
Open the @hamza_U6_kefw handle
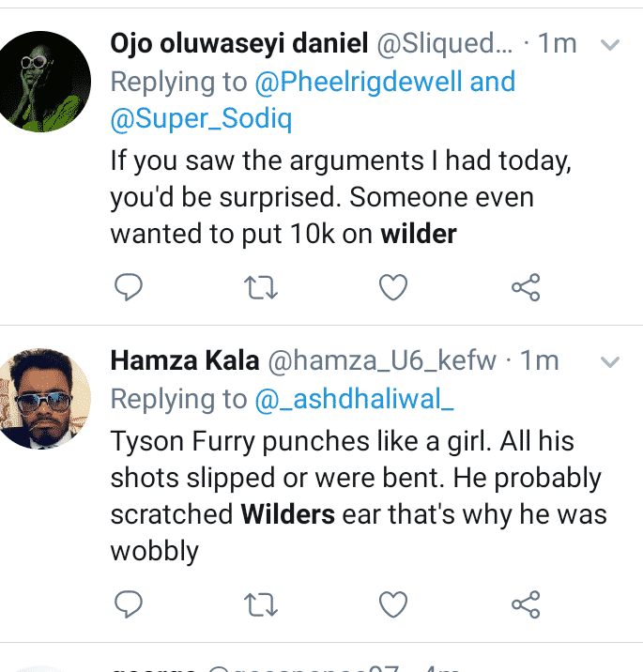click(383, 360)
